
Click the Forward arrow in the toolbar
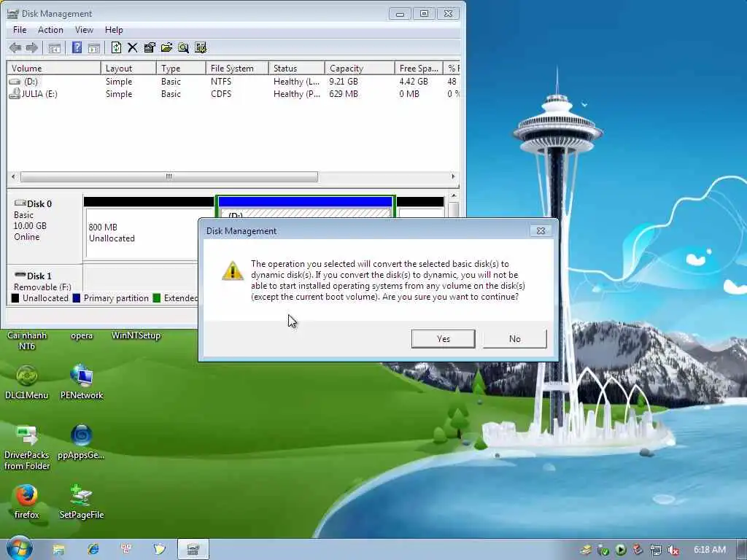(32, 47)
